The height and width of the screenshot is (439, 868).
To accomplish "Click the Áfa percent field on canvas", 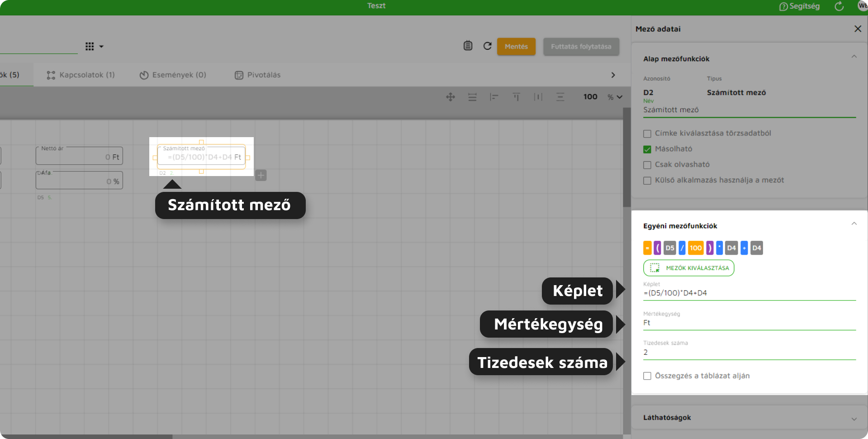I will 79,180.
